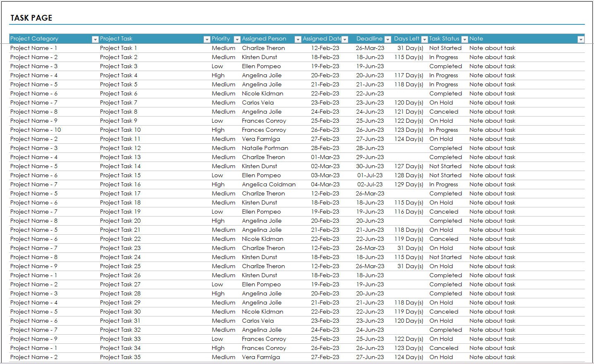
Task: Select the Completed status for Project Task 3
Action: (x=446, y=66)
